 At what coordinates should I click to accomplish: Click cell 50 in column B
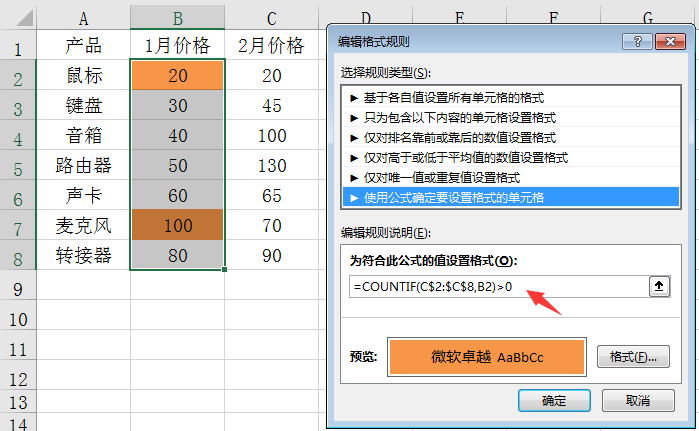[177, 165]
